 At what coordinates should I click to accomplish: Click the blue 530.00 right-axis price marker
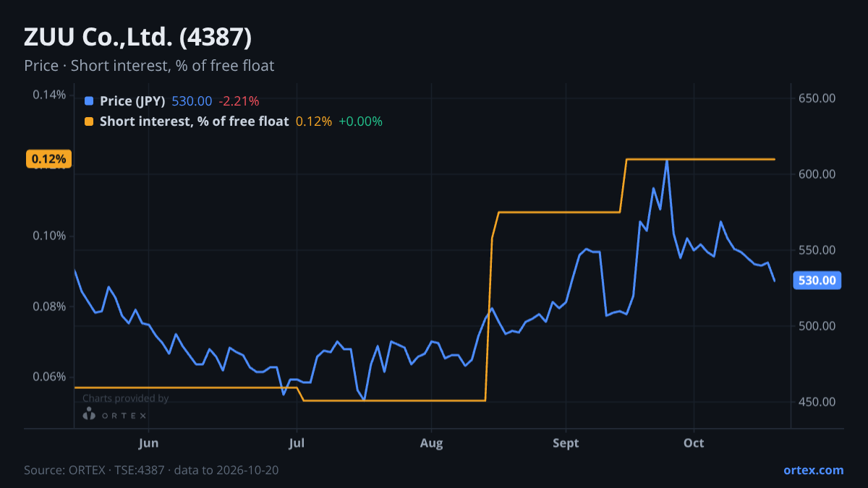pyautogui.click(x=817, y=281)
